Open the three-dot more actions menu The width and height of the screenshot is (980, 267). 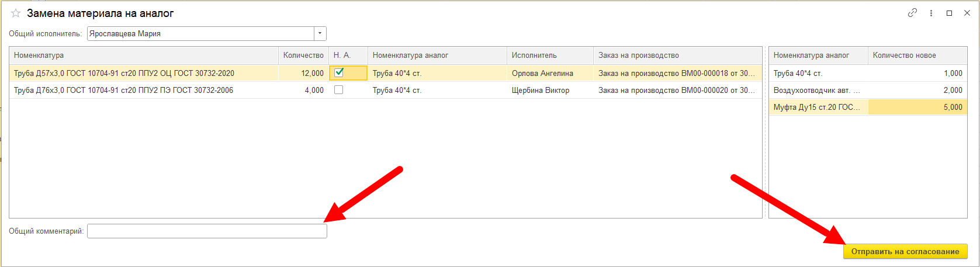pos(931,13)
